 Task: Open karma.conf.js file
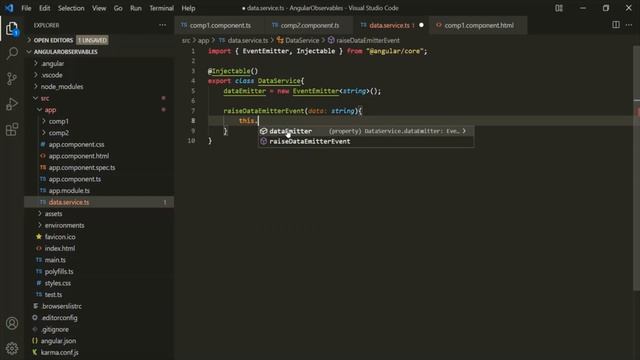(x=60, y=352)
